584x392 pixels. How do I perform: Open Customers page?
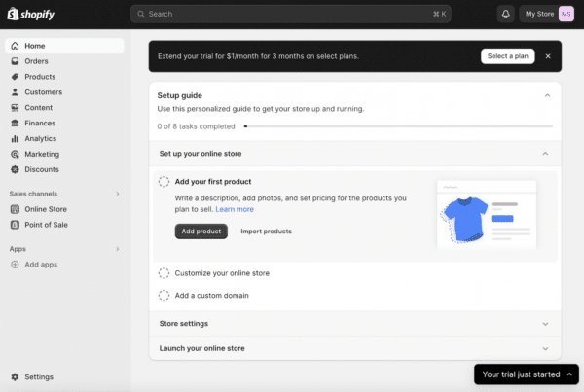coord(65,92)
